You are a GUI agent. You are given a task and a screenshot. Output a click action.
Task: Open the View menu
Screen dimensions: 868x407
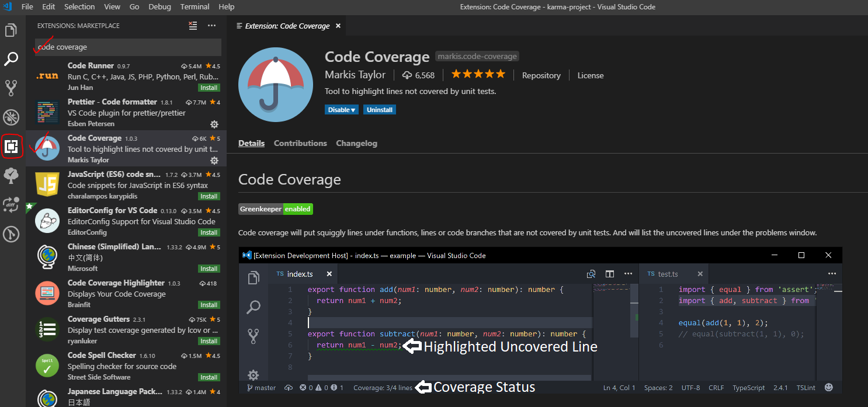(112, 7)
